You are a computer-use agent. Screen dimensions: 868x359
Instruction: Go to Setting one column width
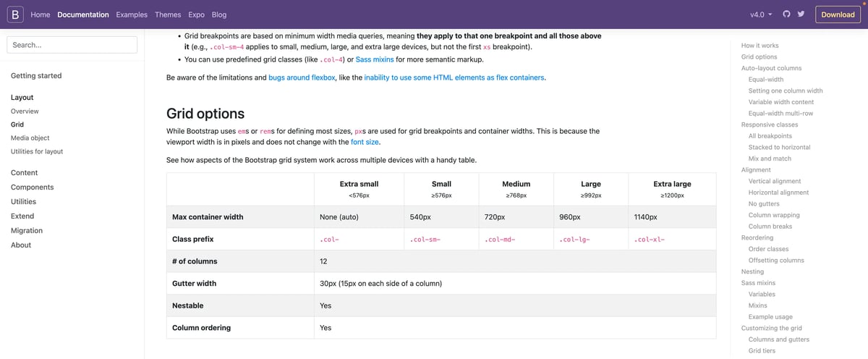tap(786, 90)
